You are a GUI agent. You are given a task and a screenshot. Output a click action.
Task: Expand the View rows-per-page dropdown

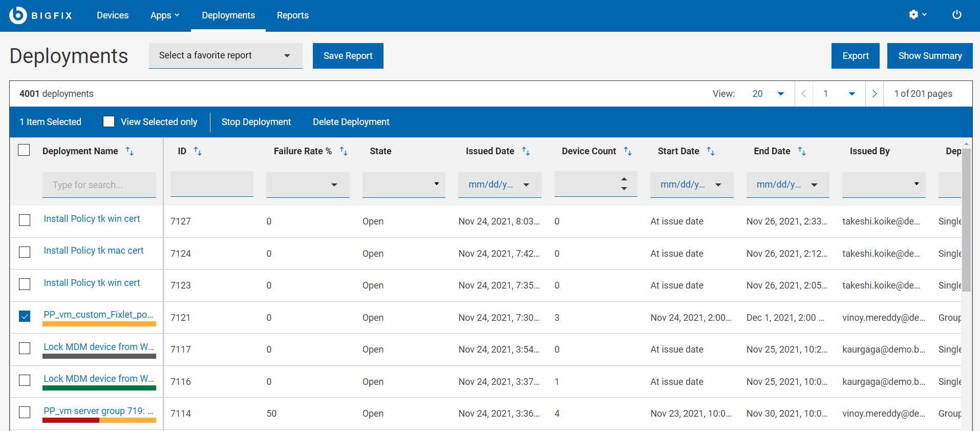click(x=768, y=94)
